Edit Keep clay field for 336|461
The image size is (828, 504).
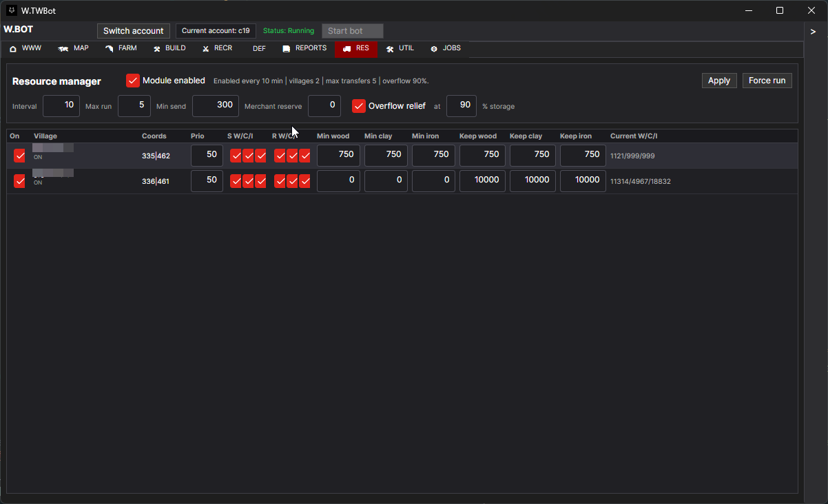pos(532,181)
